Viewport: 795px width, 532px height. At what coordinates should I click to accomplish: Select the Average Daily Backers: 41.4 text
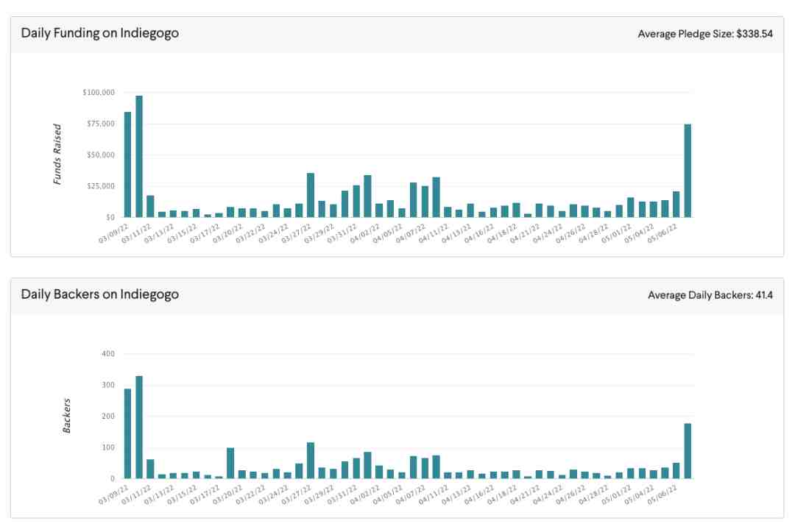[710, 295]
